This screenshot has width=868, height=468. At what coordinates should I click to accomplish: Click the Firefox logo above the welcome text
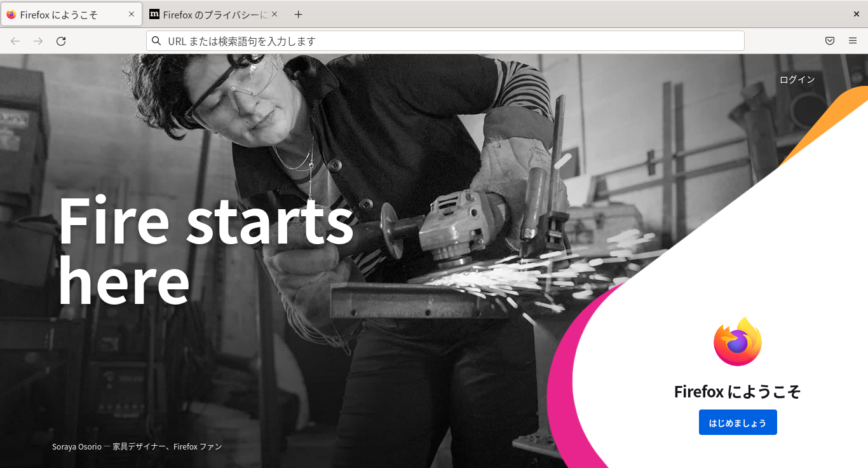tap(738, 341)
